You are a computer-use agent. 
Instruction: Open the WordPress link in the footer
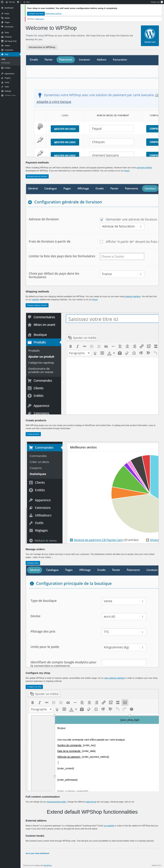(48, 865)
